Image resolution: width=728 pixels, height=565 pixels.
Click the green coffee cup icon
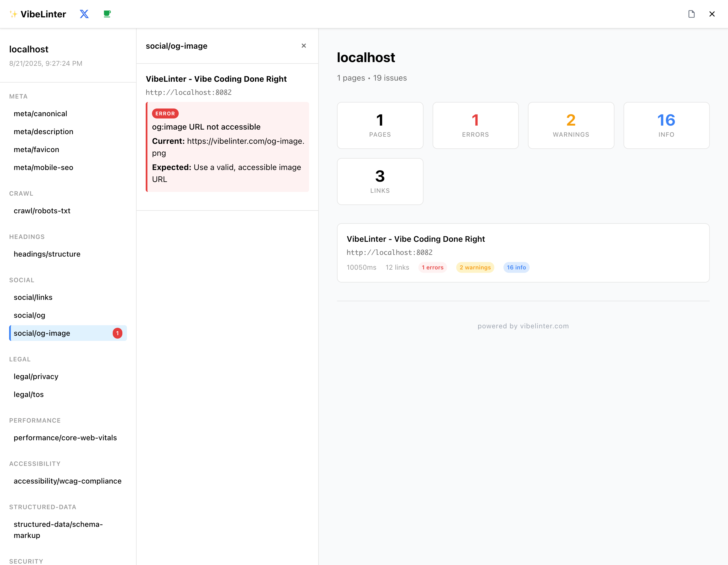(107, 14)
